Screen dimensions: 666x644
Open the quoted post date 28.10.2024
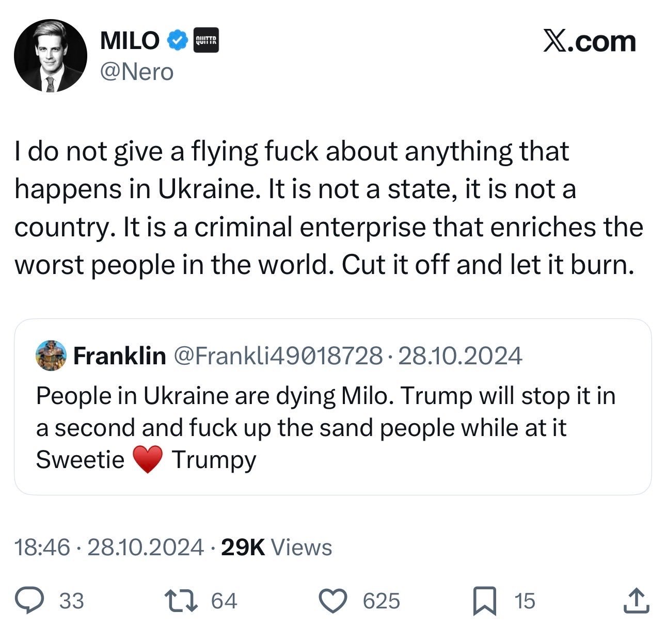[x=460, y=356]
